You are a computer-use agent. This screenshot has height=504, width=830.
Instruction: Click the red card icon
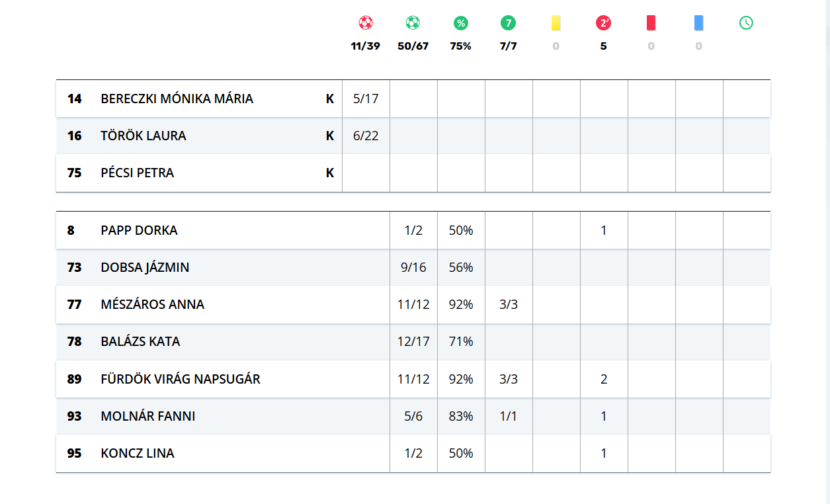[x=651, y=23]
